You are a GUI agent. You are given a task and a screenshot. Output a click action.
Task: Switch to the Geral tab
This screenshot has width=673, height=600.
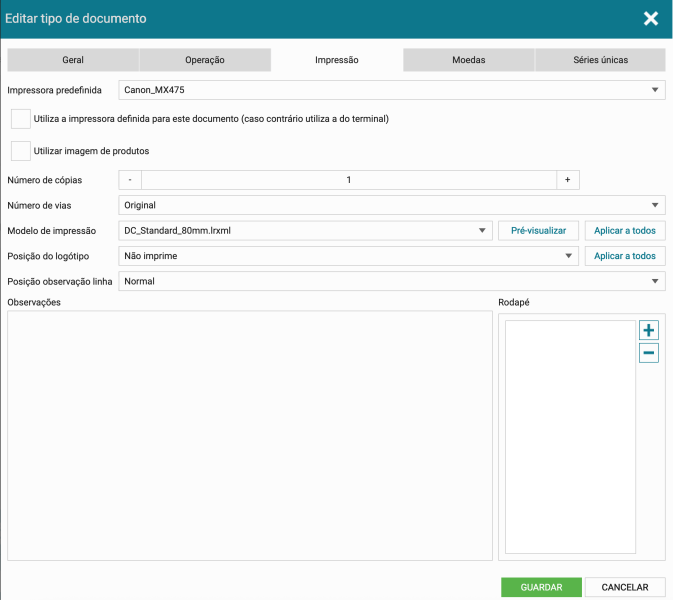[x=73, y=60]
